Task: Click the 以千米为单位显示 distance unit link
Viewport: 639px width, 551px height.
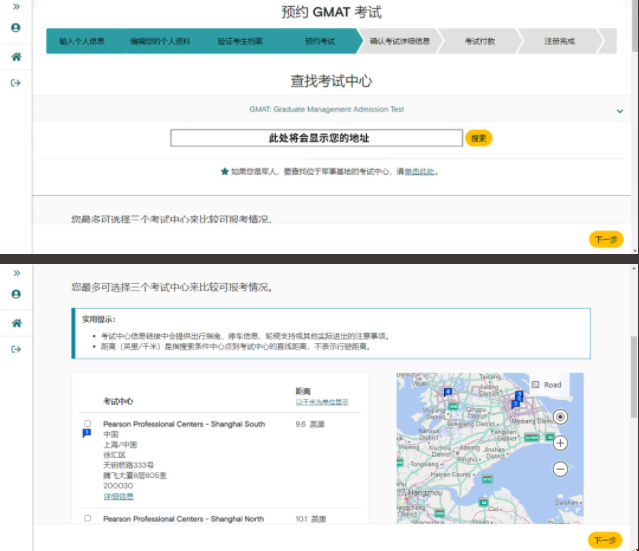Action: (322, 402)
